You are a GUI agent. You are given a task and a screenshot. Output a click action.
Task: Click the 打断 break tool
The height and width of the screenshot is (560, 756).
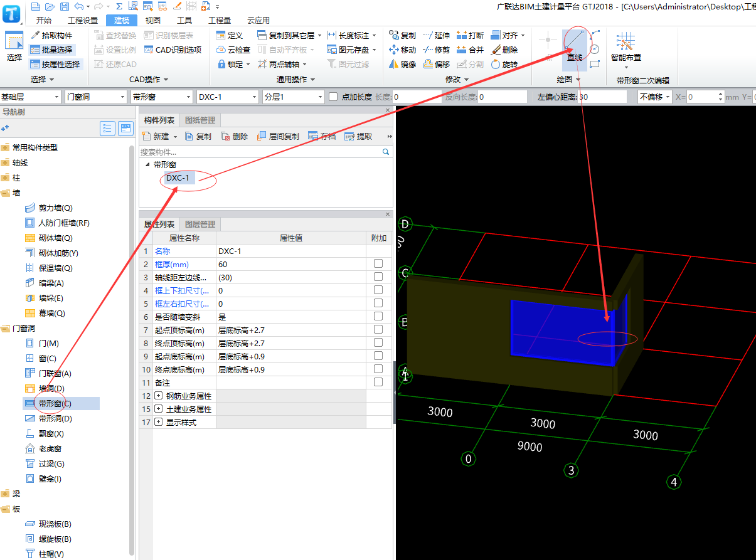point(470,35)
